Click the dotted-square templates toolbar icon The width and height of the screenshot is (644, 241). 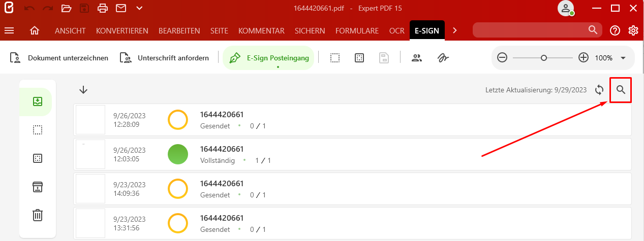click(x=359, y=58)
